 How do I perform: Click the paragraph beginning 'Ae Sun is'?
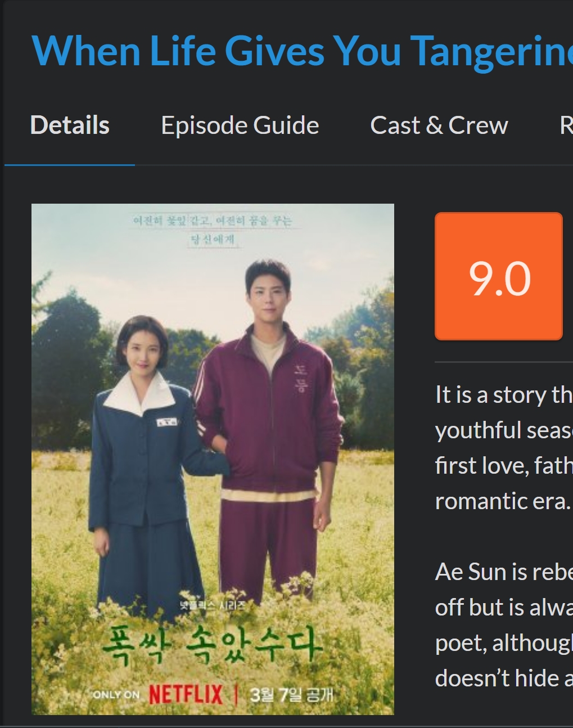(504, 624)
